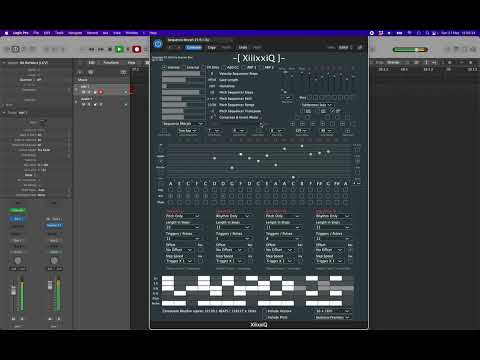The width and height of the screenshot is (480, 360).
Task: Open Sequence 1 Step Speed Trigger dropdown
Action: click(179, 261)
